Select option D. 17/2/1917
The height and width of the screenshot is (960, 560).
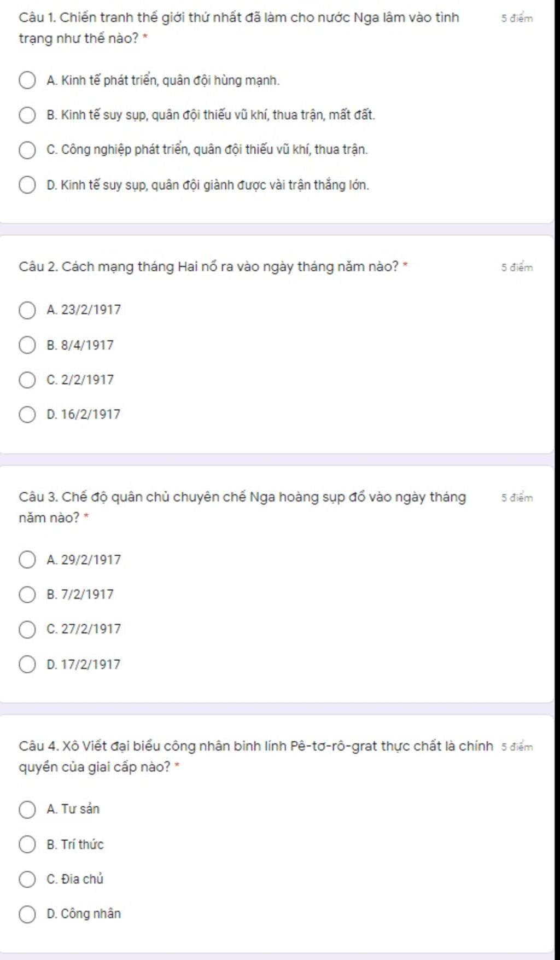tap(27, 664)
